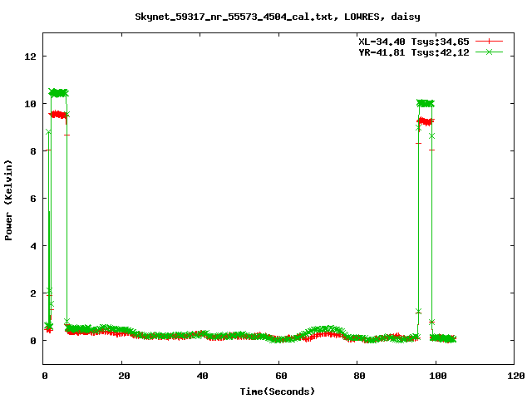Select the XL-34.40 Tsys:34.65 legend label

[x=414, y=42]
